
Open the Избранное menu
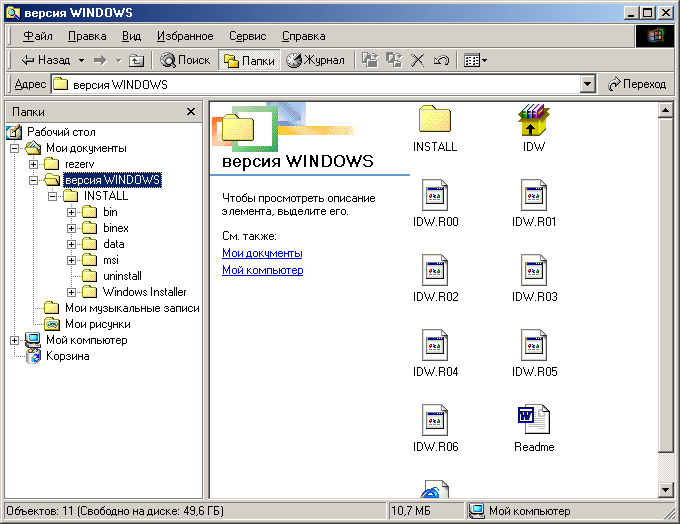185,36
